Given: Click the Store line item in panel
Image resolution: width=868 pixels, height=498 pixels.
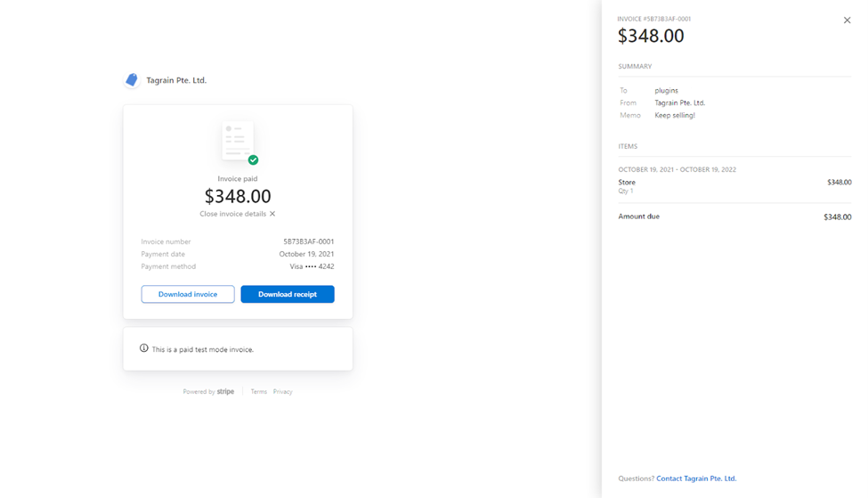Looking at the screenshot, I should point(627,183).
